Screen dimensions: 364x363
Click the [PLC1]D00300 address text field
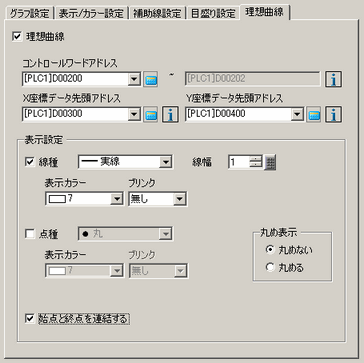tap(75, 115)
